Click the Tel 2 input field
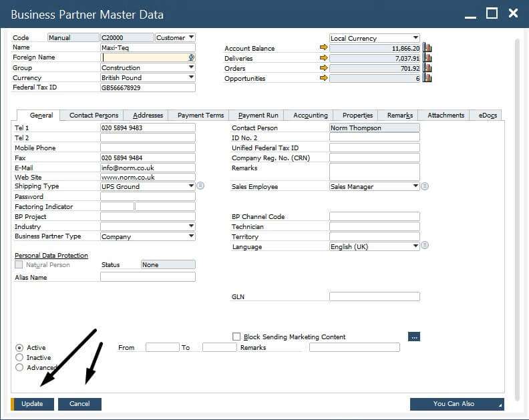 148,138
